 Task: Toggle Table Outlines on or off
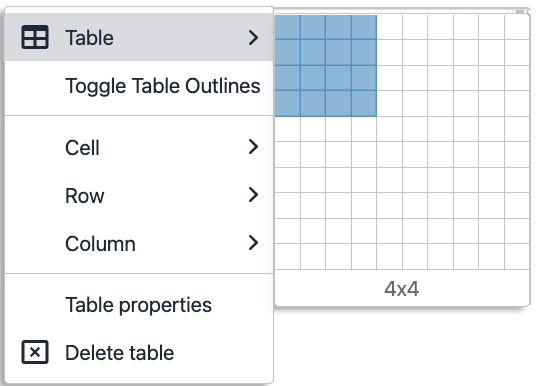pos(139,85)
